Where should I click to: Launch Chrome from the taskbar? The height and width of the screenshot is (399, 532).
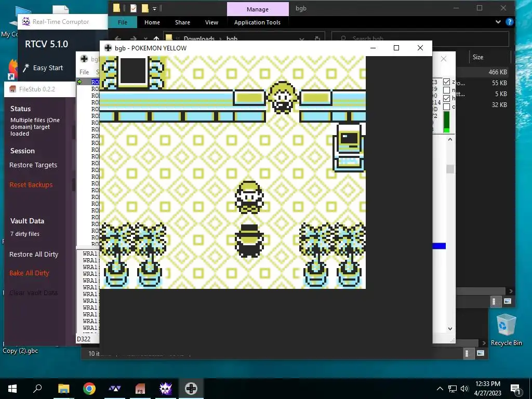pos(89,389)
